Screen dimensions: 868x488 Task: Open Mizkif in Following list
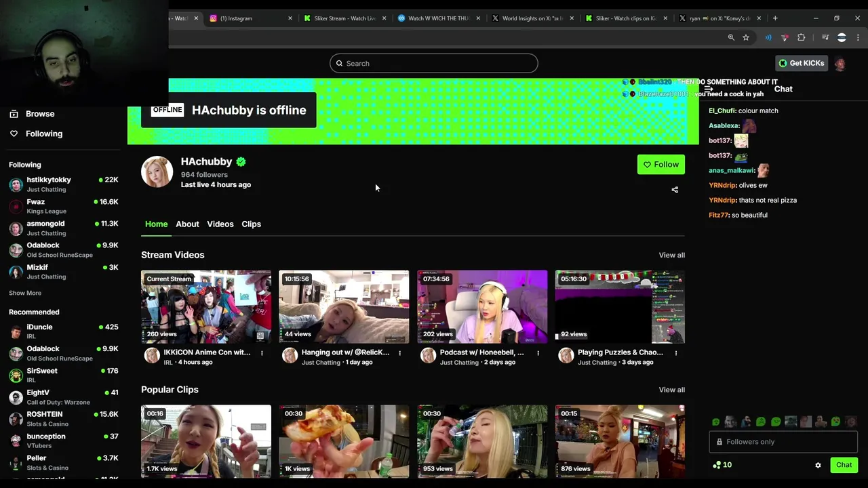tap(64, 272)
